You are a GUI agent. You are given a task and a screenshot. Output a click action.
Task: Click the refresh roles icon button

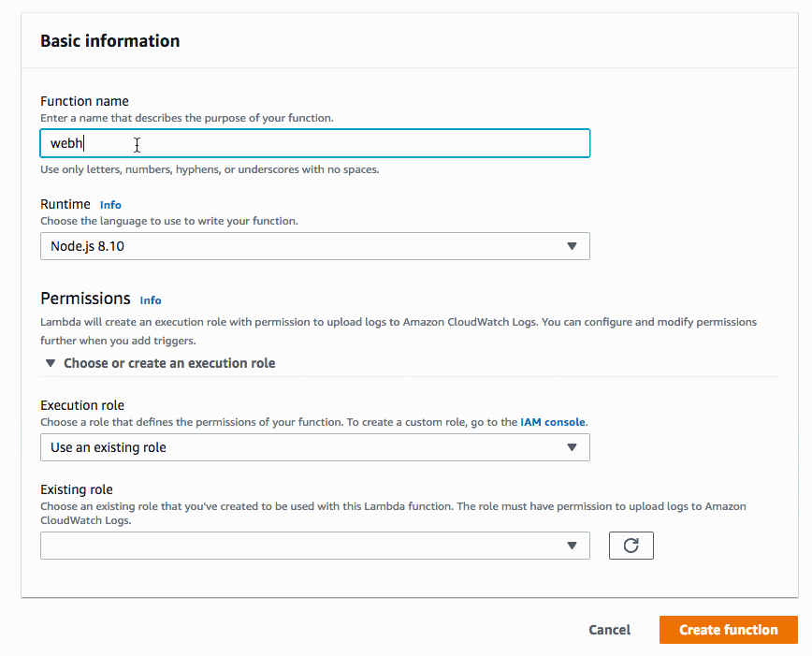pos(631,546)
